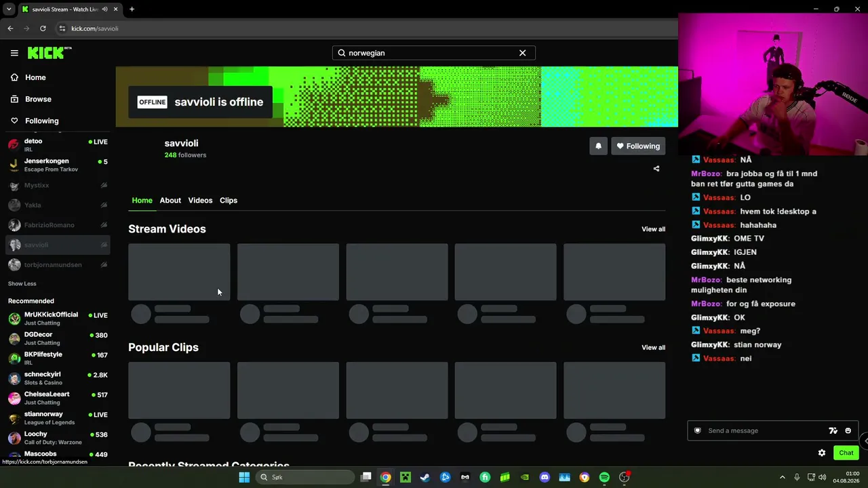Open Discord from the taskbar
The image size is (868, 488).
tap(545, 477)
